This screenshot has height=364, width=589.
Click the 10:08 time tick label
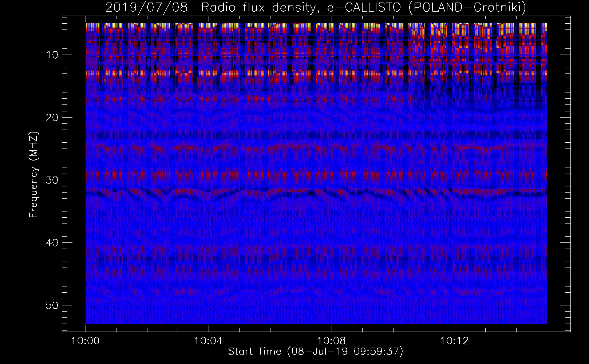click(331, 341)
